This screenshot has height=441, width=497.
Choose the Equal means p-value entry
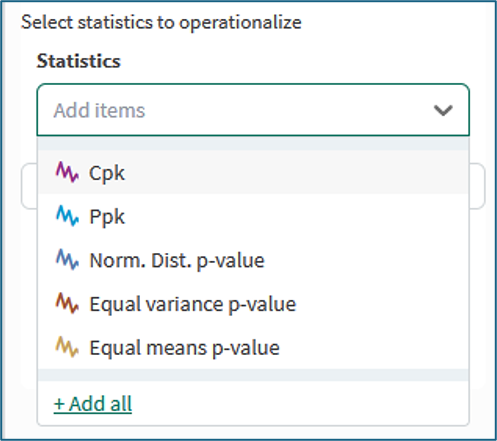(253, 347)
